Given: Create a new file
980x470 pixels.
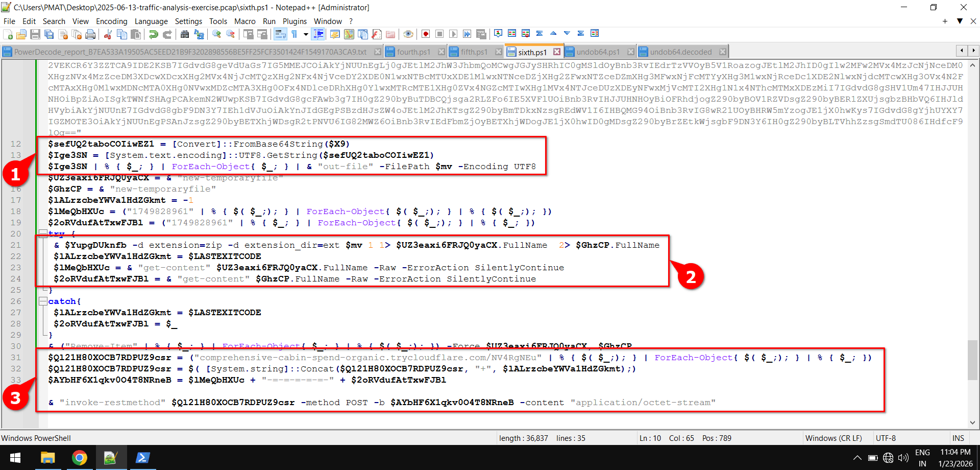Looking at the screenshot, I should (8, 34).
